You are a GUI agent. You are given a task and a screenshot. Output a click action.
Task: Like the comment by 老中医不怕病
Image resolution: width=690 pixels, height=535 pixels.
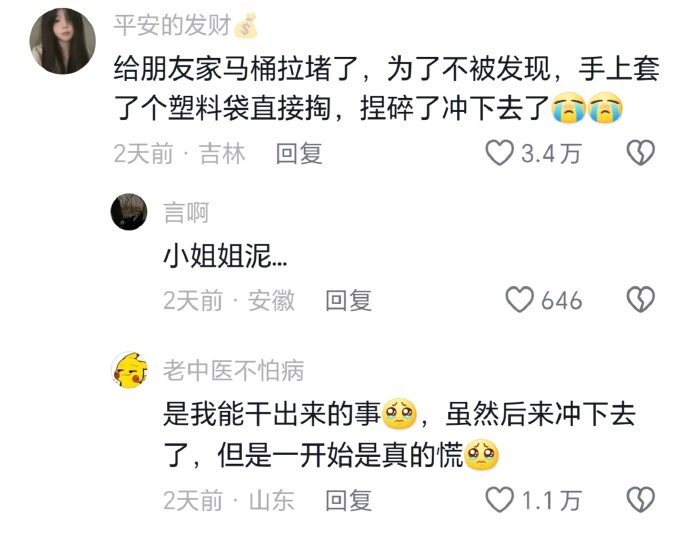499,499
